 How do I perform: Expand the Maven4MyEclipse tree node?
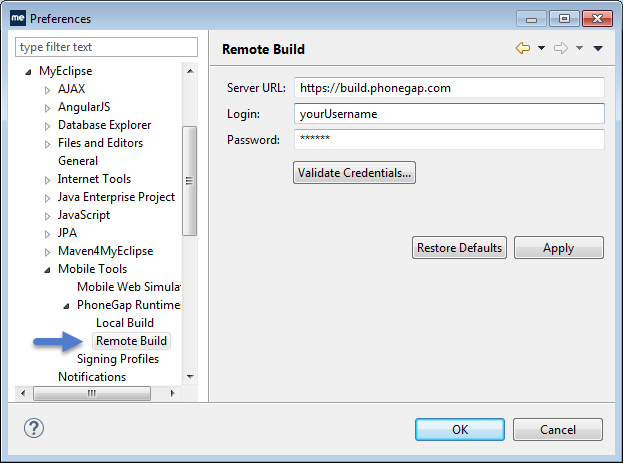point(47,252)
